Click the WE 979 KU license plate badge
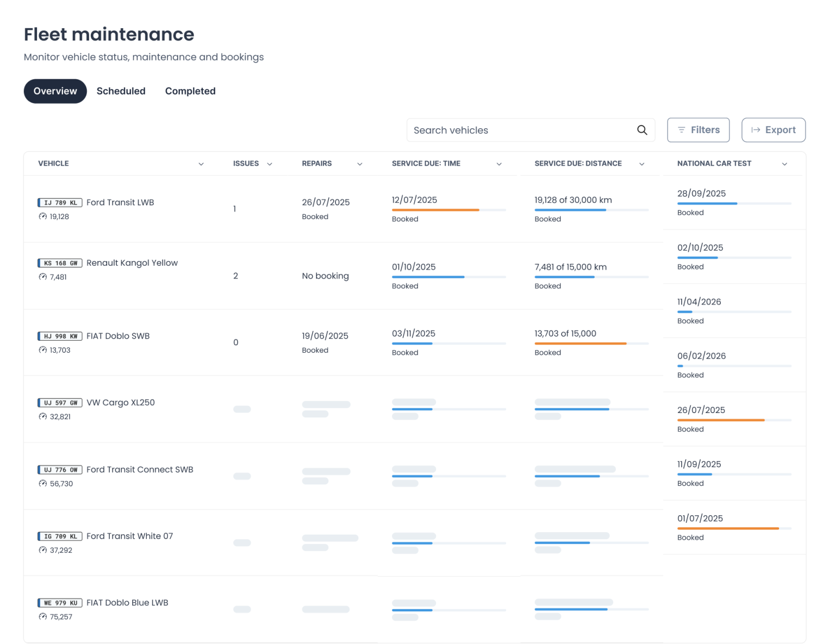835x644 pixels. click(60, 603)
